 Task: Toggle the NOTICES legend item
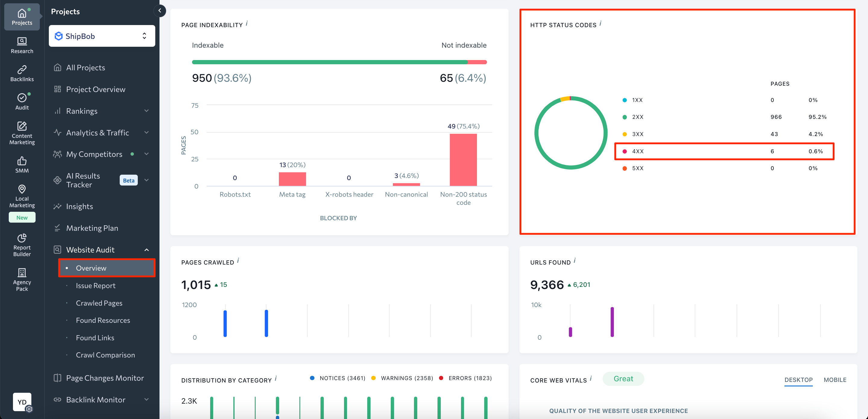point(338,378)
